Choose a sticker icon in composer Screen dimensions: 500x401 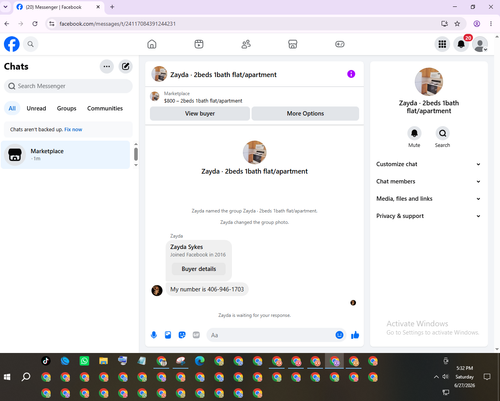coord(182,335)
